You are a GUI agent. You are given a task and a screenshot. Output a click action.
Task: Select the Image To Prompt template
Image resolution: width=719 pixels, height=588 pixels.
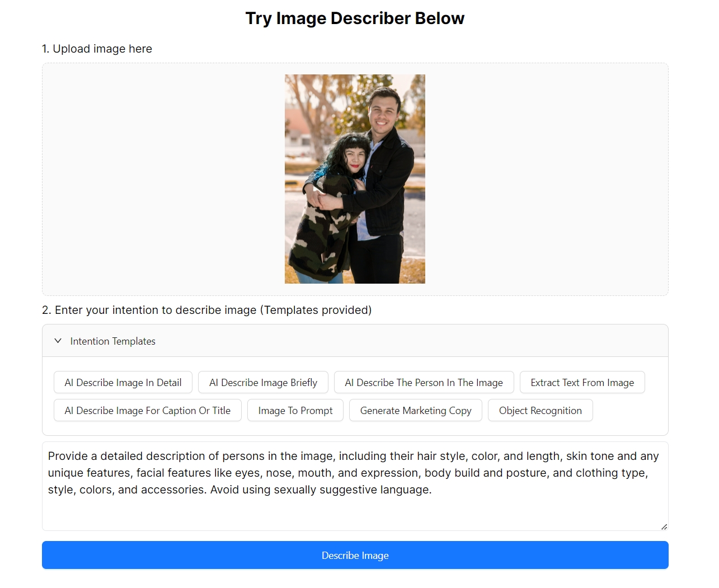pyautogui.click(x=295, y=411)
